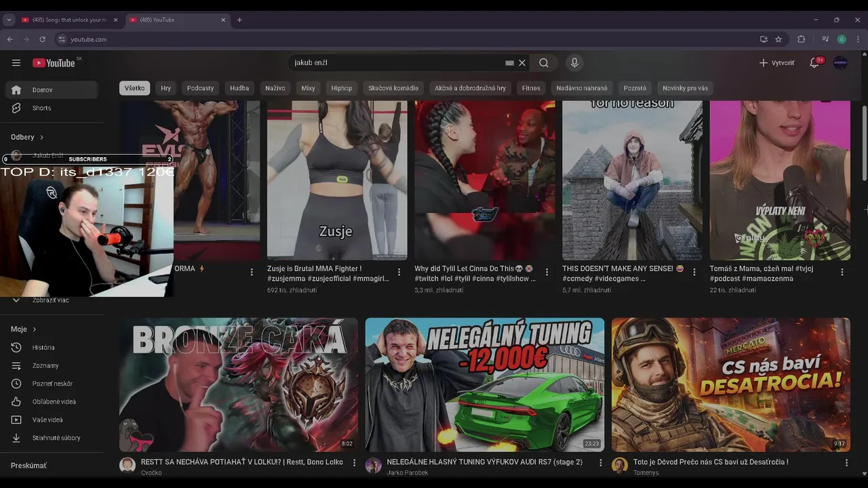The height and width of the screenshot is (488, 868).
Task: Select the Naživo filter chip
Action: tap(275, 88)
